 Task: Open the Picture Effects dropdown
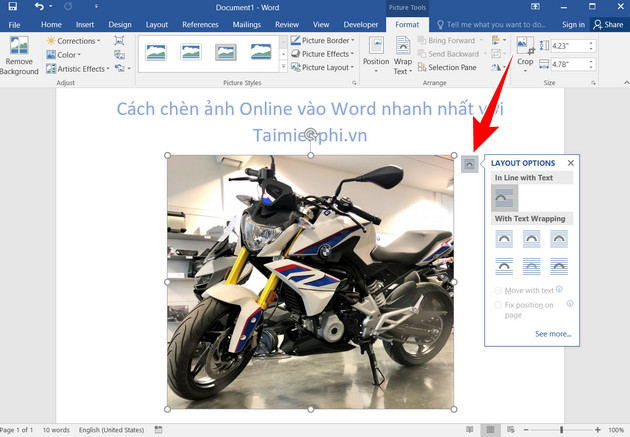[x=323, y=54]
